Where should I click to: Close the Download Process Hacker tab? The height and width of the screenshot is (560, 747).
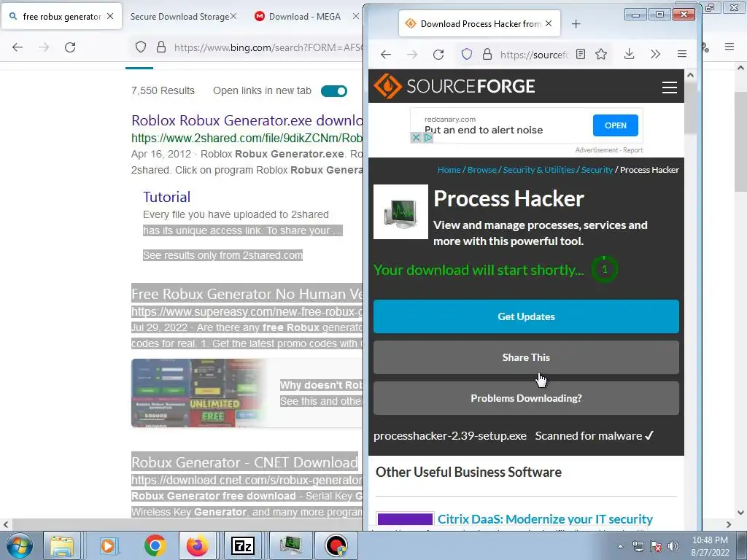(x=549, y=23)
